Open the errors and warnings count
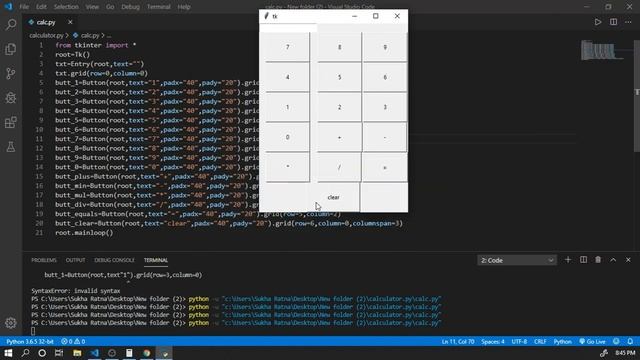This screenshot has width=640, height=360. [x=73, y=342]
